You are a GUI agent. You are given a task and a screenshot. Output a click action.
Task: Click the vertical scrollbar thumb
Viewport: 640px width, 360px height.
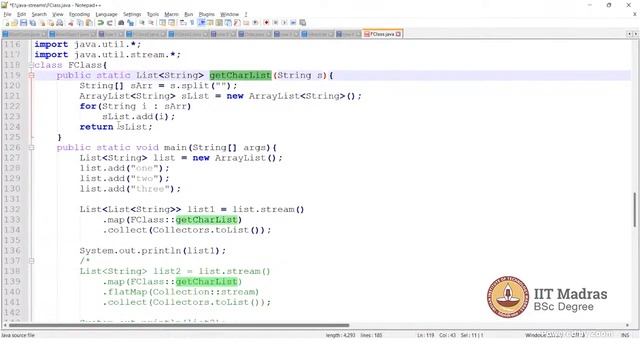point(635,209)
